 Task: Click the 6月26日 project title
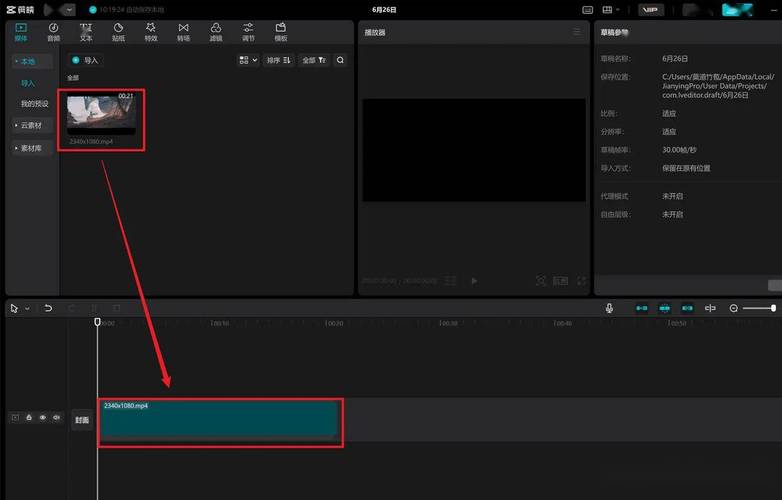coord(384,9)
